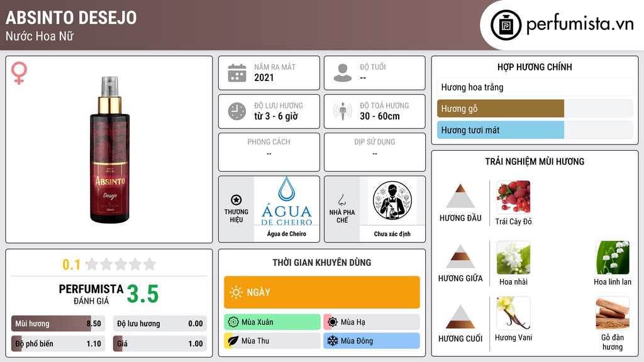This screenshot has width=644, height=362.
Task: Click the orange Ngày recommended time bar
Action: [x=322, y=292]
